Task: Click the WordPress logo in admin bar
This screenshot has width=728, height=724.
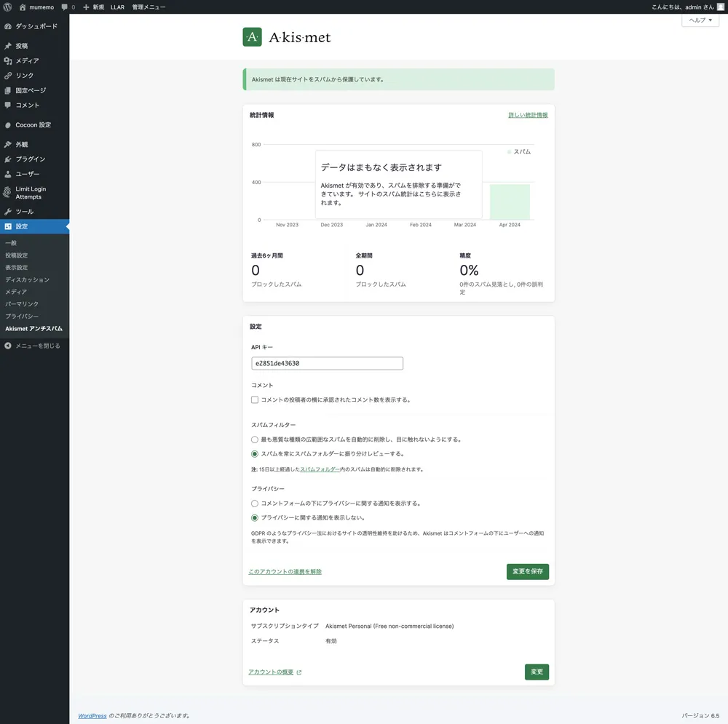Action: (7, 7)
